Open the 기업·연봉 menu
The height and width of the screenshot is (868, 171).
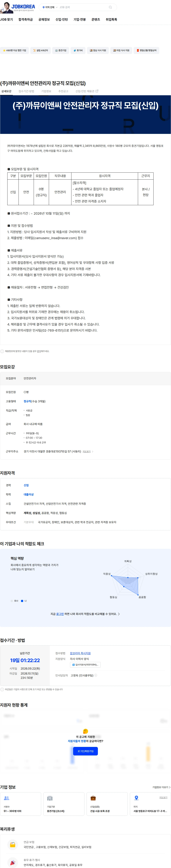click(x=80, y=20)
